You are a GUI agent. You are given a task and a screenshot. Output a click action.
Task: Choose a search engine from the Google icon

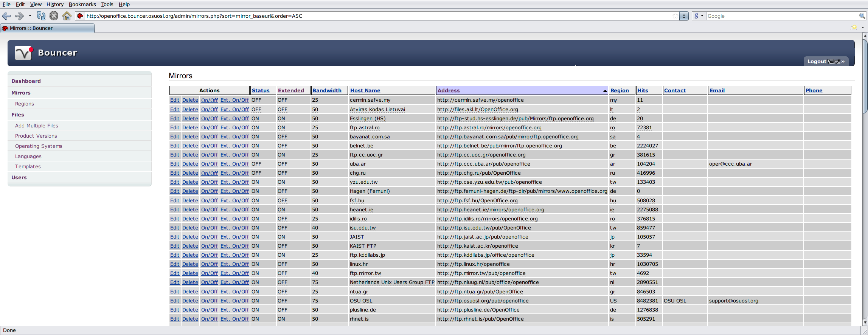click(696, 16)
